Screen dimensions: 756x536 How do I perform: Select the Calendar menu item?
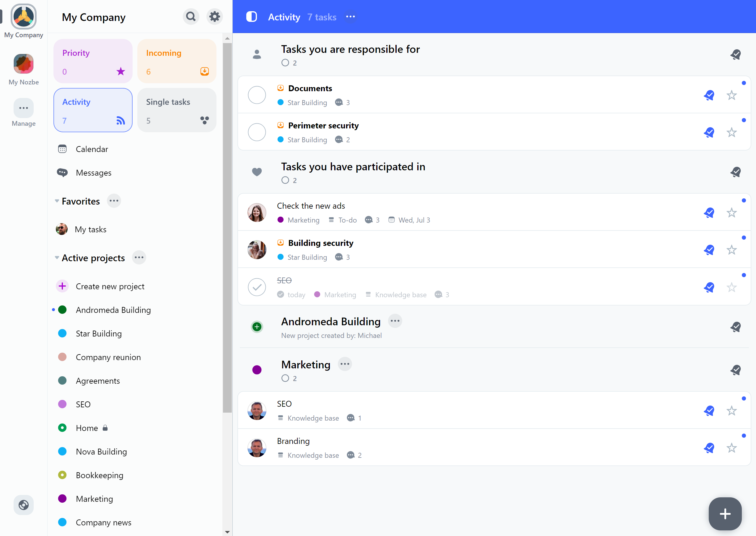tap(92, 148)
